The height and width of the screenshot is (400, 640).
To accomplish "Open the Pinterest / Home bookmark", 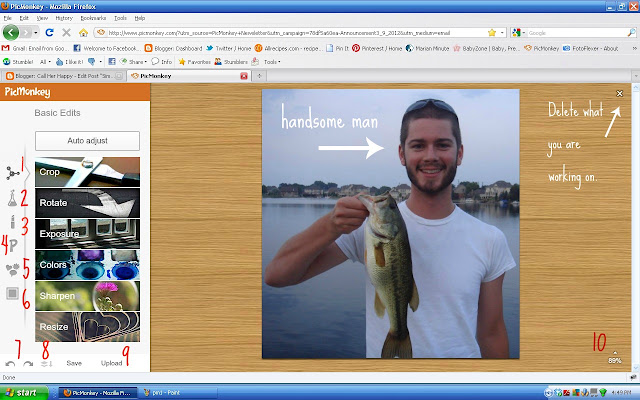I will pyautogui.click(x=377, y=48).
